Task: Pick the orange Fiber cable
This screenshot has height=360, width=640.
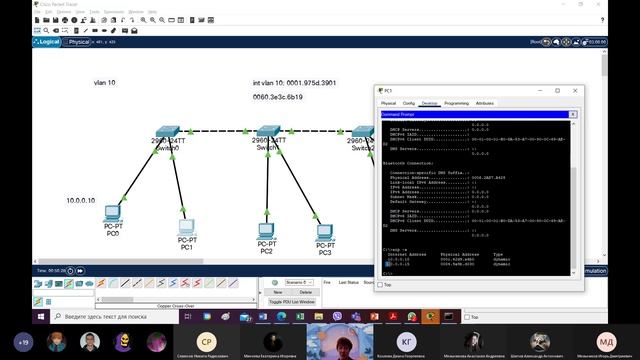Action: (149, 283)
